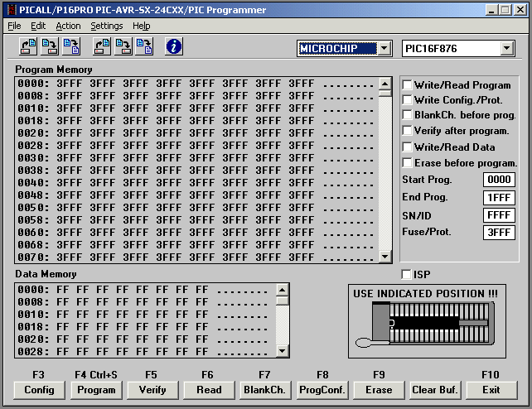This screenshot has width=532, height=409.
Task: Click the SN/ID field showing FFFF
Action: (499, 214)
